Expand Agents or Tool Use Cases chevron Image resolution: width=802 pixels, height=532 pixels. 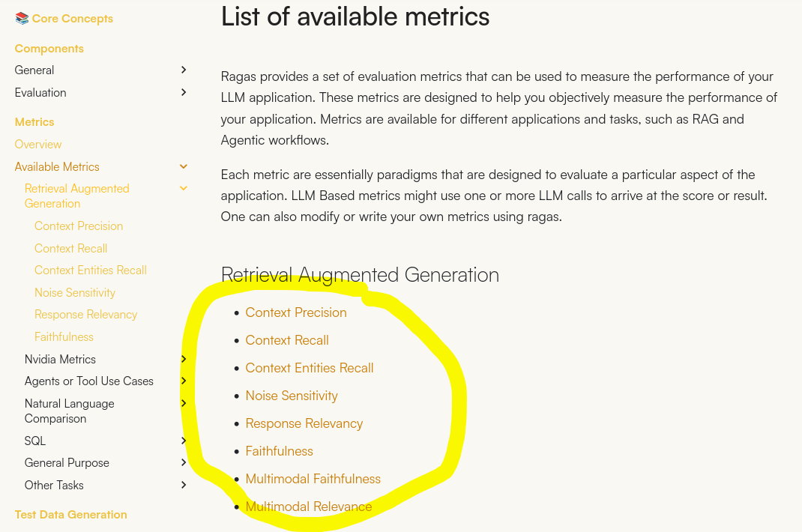point(184,381)
